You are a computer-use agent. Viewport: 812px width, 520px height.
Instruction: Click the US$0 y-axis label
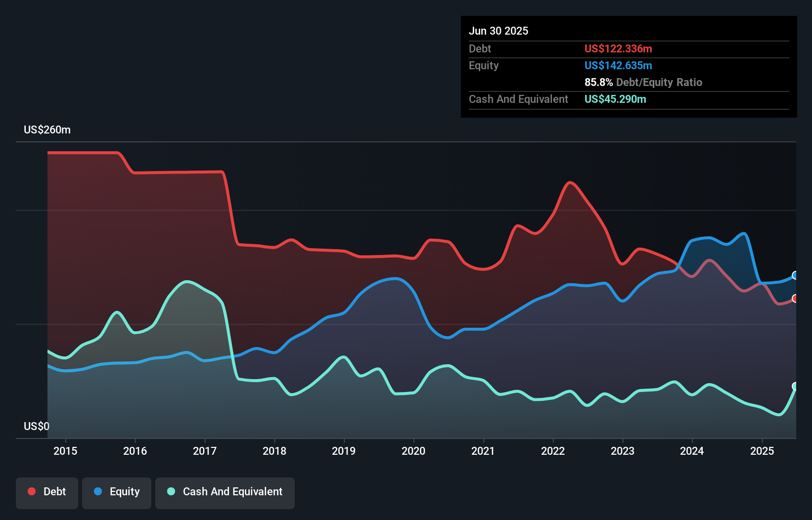click(x=37, y=426)
